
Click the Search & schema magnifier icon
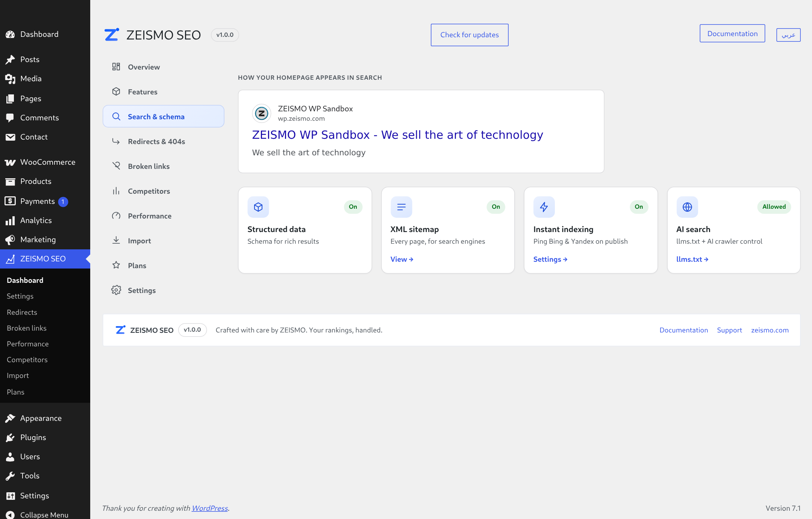pyautogui.click(x=116, y=116)
